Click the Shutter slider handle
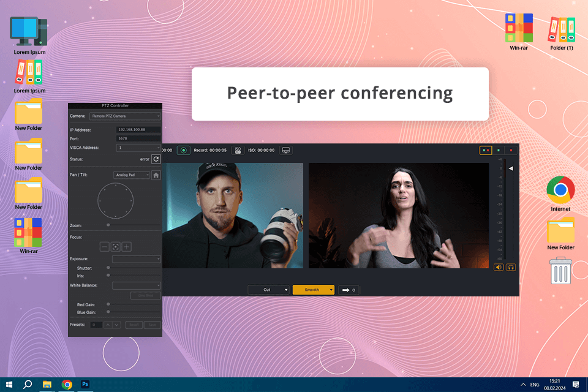588x392 pixels. point(108,268)
